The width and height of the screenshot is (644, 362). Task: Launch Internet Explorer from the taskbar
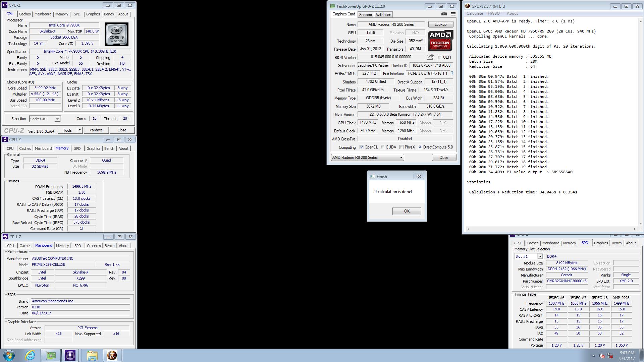[30, 355]
